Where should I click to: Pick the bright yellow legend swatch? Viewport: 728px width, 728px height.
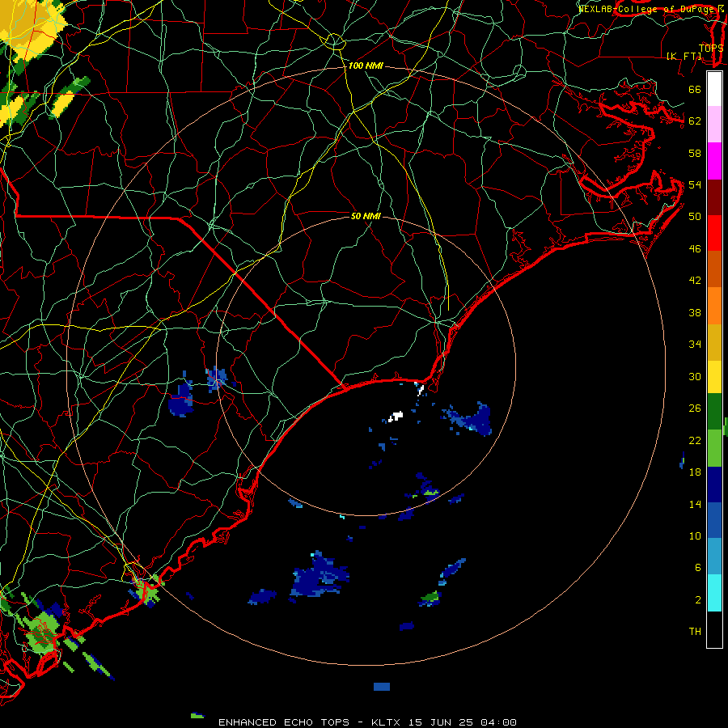coord(714,378)
